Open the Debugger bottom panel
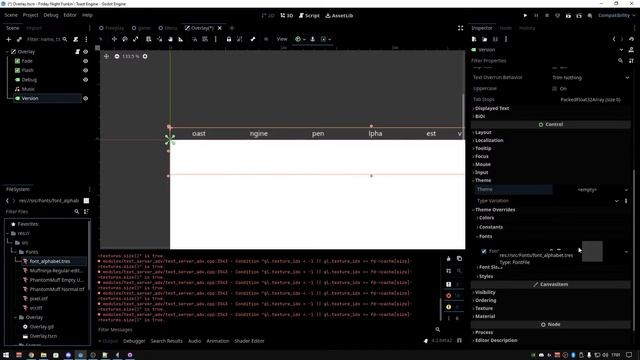The width and height of the screenshot is (640, 360). pos(134,341)
